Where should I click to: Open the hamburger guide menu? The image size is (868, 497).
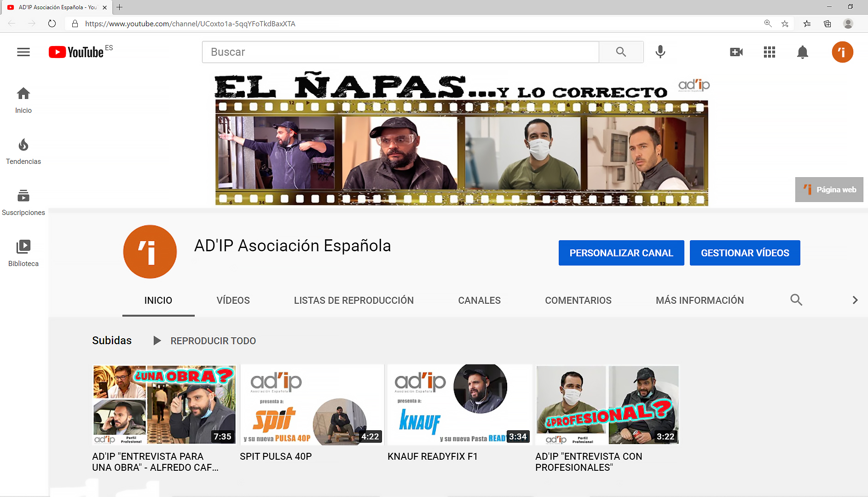[23, 52]
